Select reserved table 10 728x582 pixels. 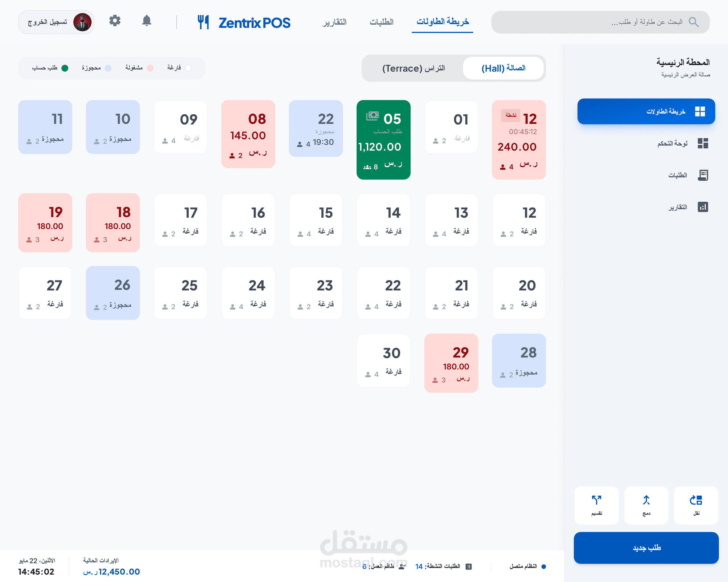pyautogui.click(x=113, y=127)
